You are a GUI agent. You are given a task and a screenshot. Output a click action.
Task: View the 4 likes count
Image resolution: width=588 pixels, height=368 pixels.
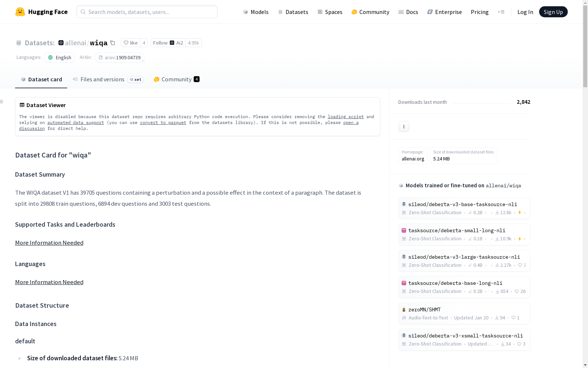point(144,43)
